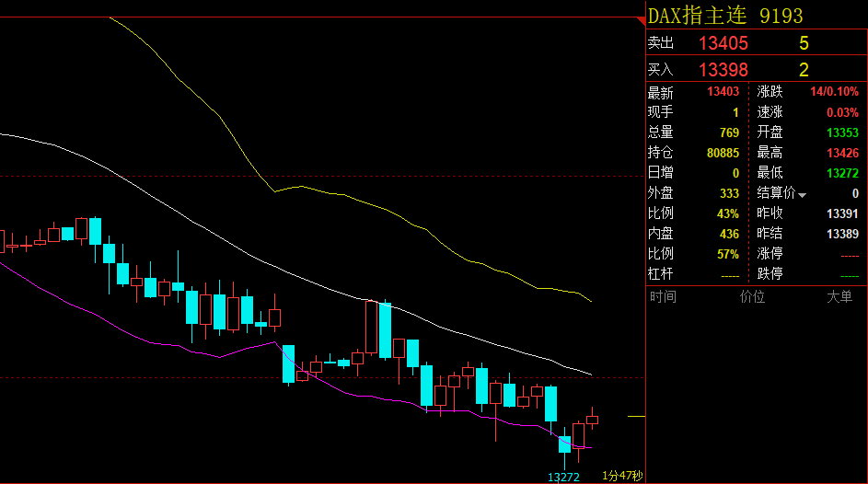
Task: Click the latest red candlestick on the chart
Action: pyautogui.click(x=593, y=420)
